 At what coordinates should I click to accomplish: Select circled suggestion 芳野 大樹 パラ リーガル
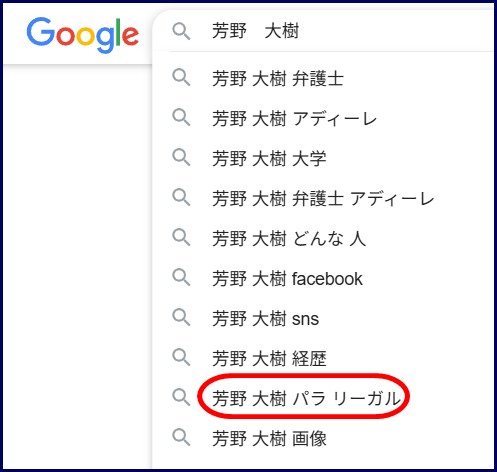[x=307, y=399]
